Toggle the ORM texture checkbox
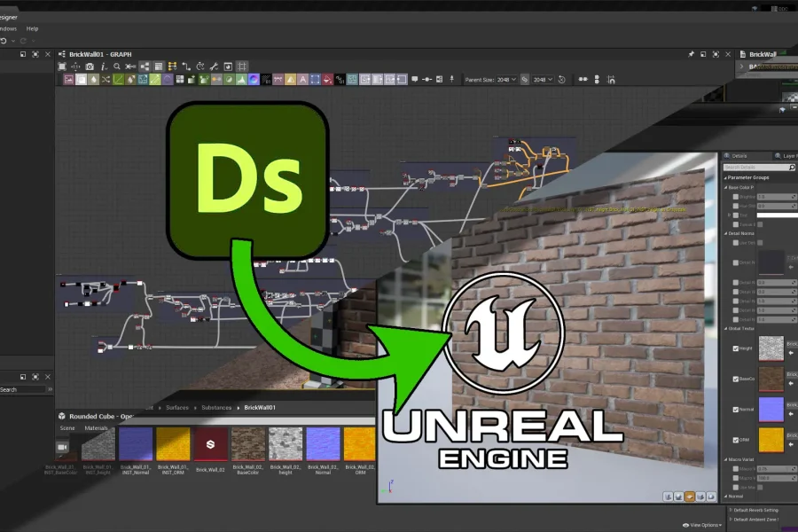 (x=735, y=440)
